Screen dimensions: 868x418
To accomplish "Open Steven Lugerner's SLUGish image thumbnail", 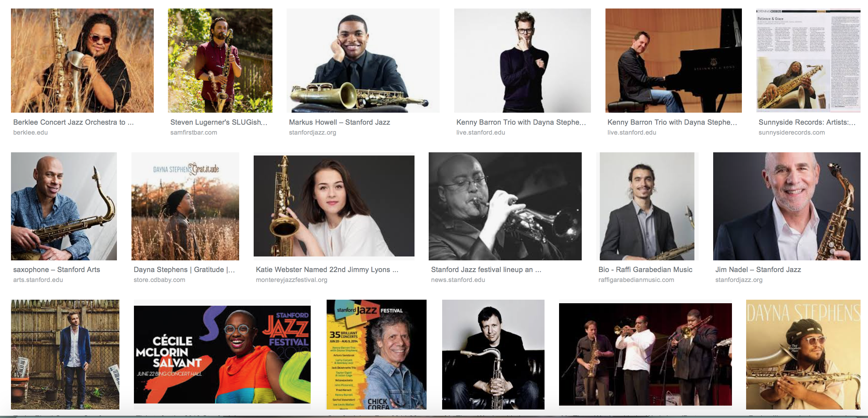I will tap(220, 61).
